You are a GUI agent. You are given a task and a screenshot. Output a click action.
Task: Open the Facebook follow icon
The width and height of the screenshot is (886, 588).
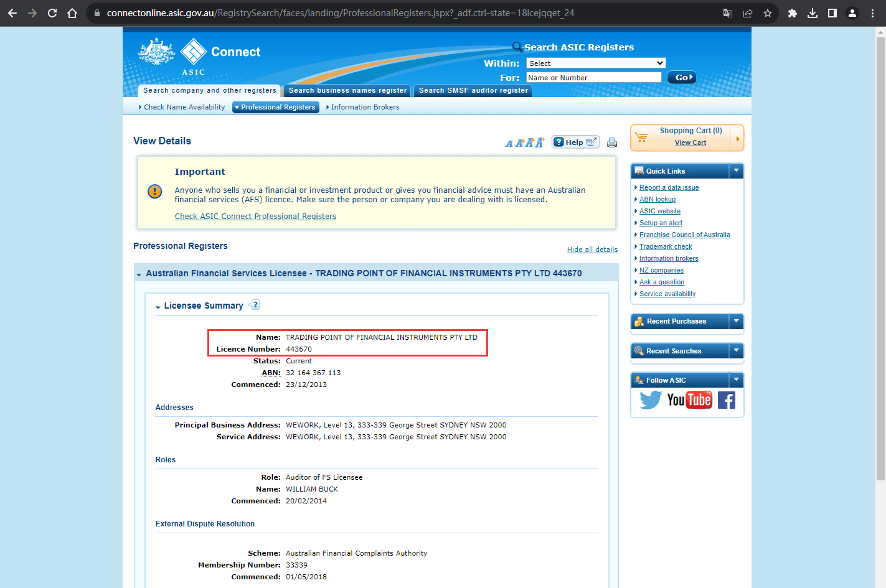click(x=727, y=400)
